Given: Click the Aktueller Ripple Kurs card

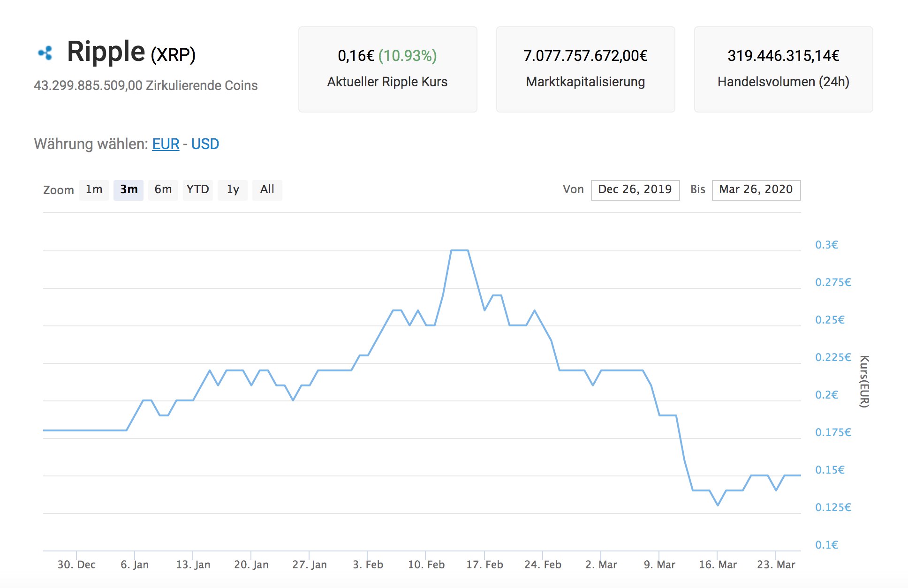Looking at the screenshot, I should pos(388,69).
